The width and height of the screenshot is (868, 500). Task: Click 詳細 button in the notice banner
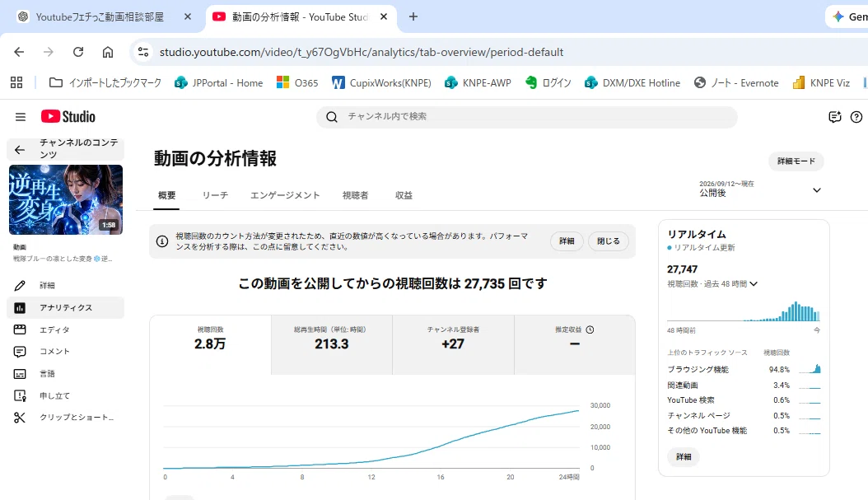click(567, 241)
